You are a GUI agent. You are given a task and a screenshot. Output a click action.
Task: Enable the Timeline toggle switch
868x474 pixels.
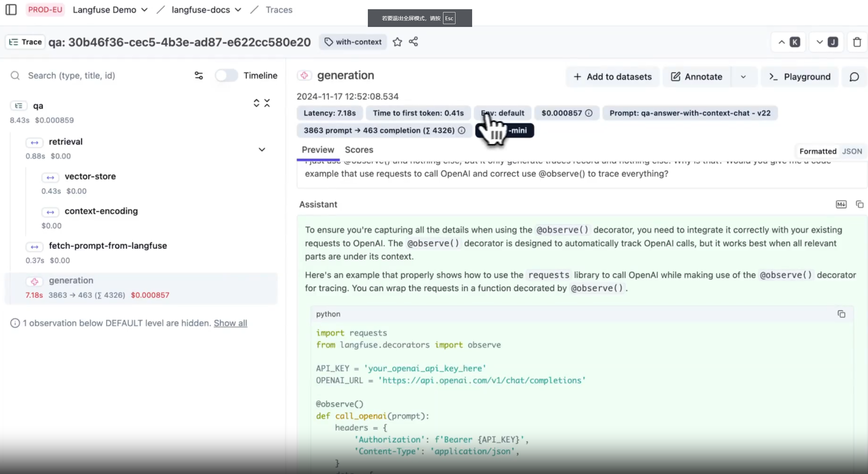(226, 76)
